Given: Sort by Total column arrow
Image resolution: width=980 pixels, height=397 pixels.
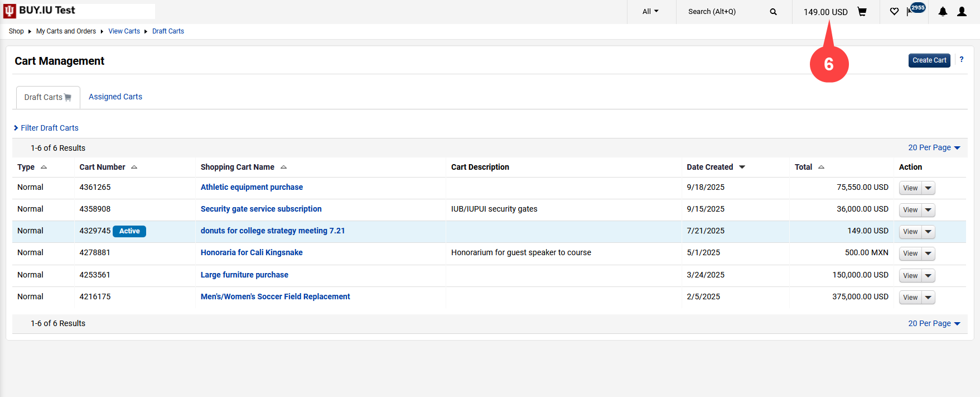Looking at the screenshot, I should 821,168.
